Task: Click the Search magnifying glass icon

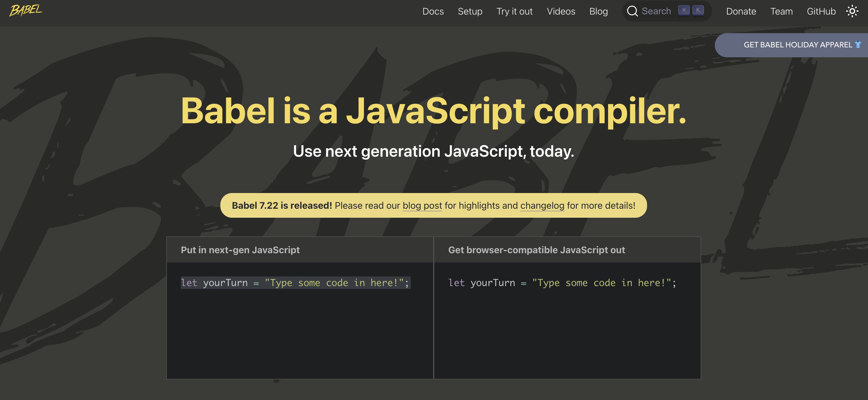Action: click(632, 11)
